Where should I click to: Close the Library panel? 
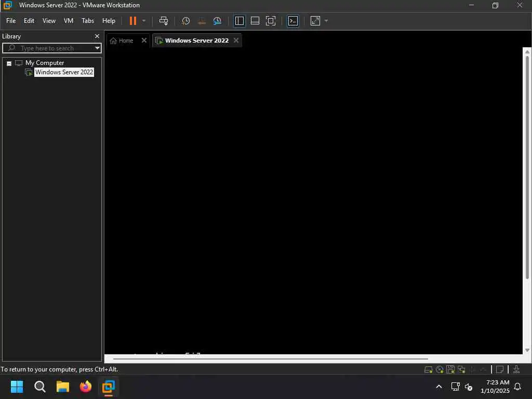point(97,36)
